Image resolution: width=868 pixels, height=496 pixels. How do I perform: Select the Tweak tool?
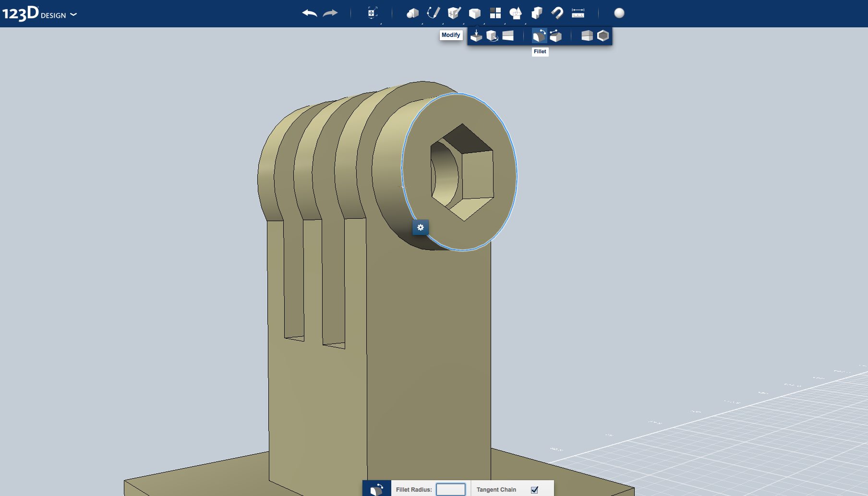click(x=492, y=35)
